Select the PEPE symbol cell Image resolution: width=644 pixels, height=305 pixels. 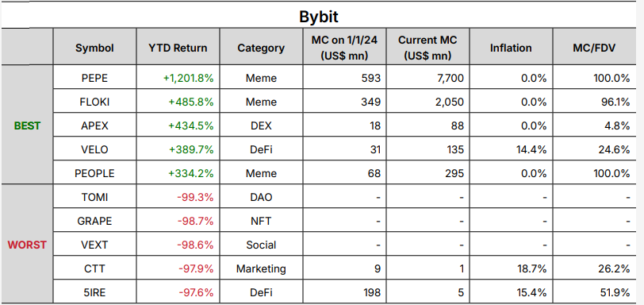point(94,77)
